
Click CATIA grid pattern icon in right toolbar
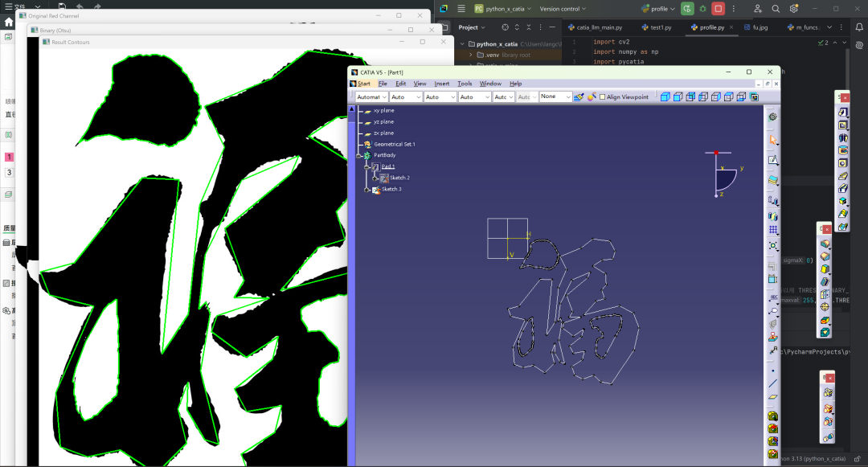coord(773,230)
